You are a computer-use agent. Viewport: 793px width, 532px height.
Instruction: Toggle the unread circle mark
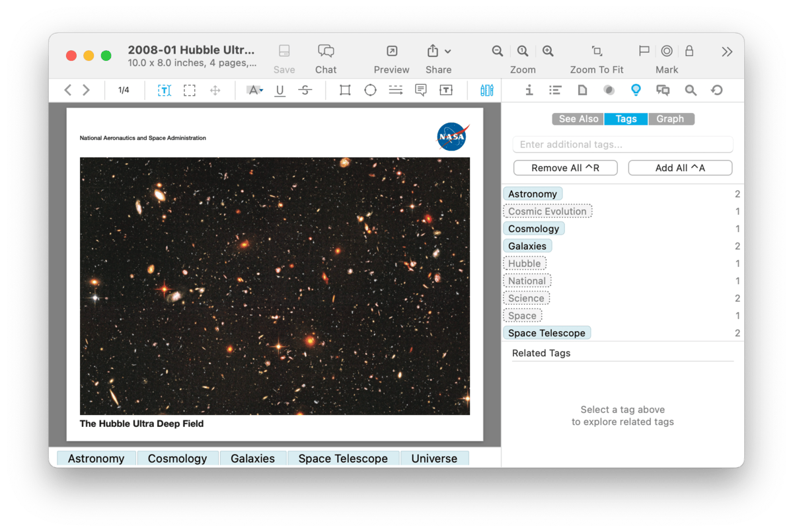[x=667, y=52]
